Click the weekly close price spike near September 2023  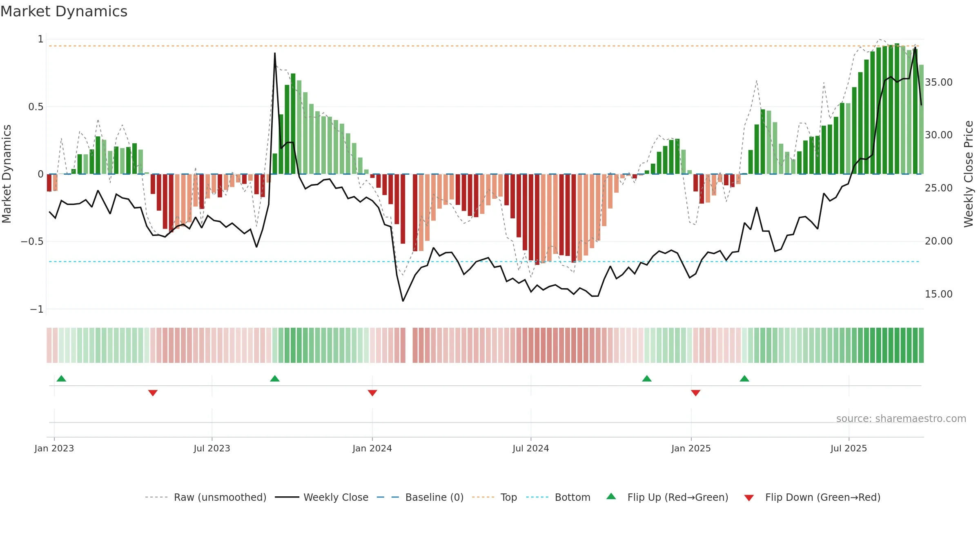click(x=275, y=53)
